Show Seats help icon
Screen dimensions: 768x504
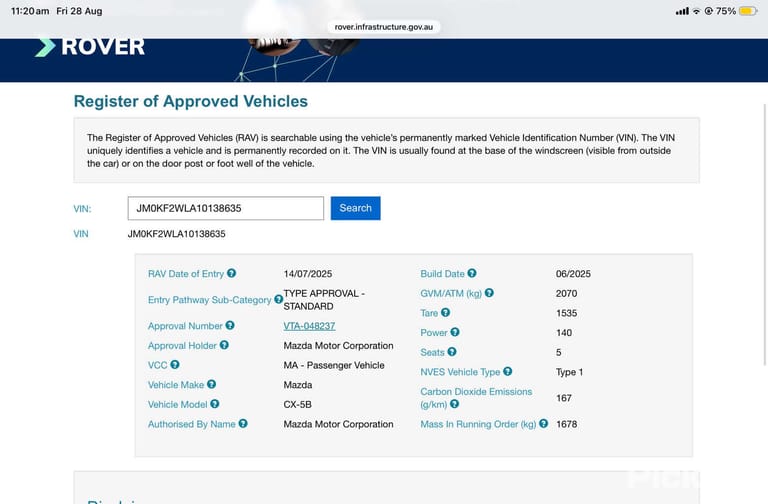point(452,352)
